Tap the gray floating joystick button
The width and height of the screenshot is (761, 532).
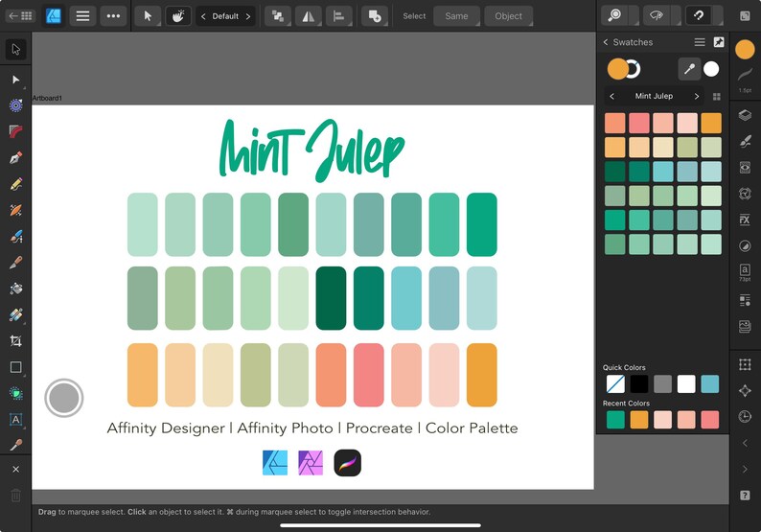(x=64, y=398)
